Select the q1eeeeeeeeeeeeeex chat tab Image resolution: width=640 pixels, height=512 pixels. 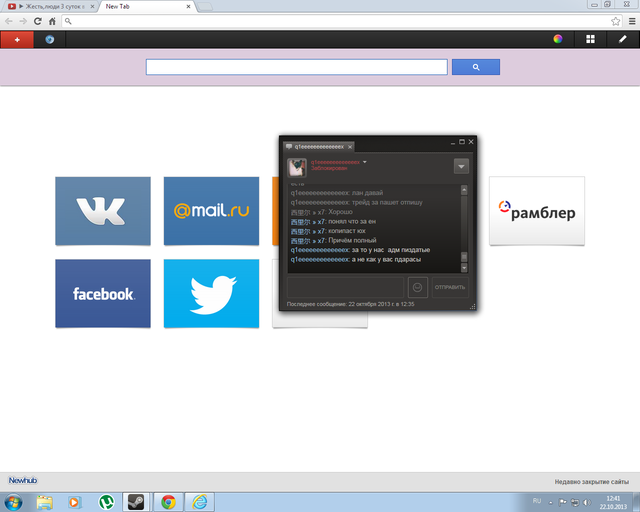319,147
